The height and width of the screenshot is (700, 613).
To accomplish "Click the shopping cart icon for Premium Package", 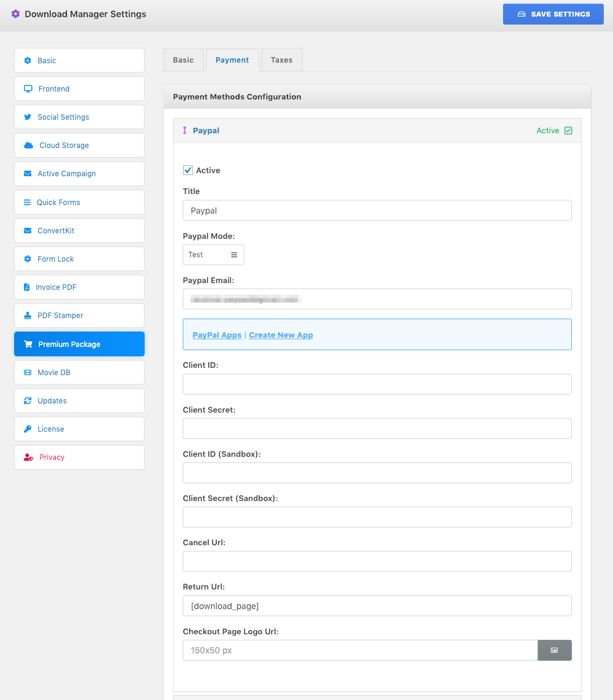I will [x=28, y=344].
